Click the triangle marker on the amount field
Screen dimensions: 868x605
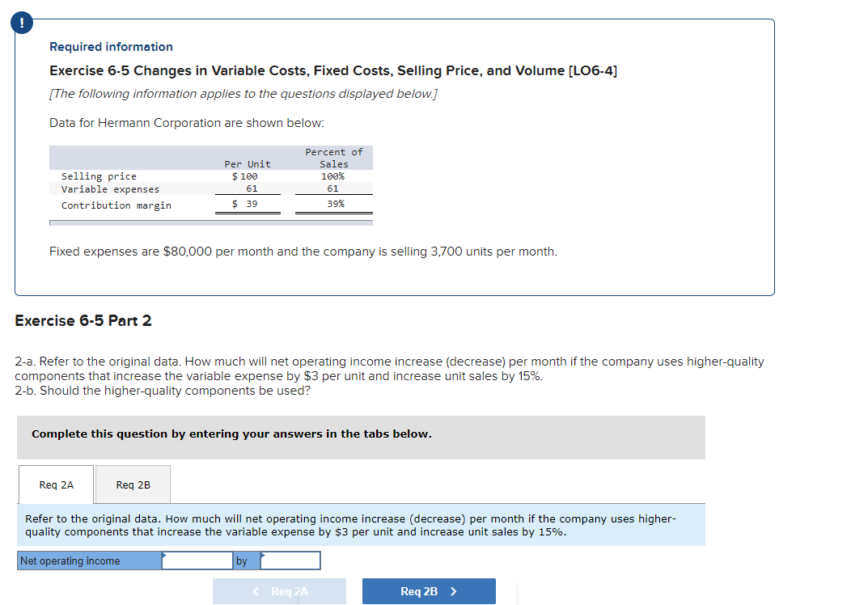click(164, 555)
